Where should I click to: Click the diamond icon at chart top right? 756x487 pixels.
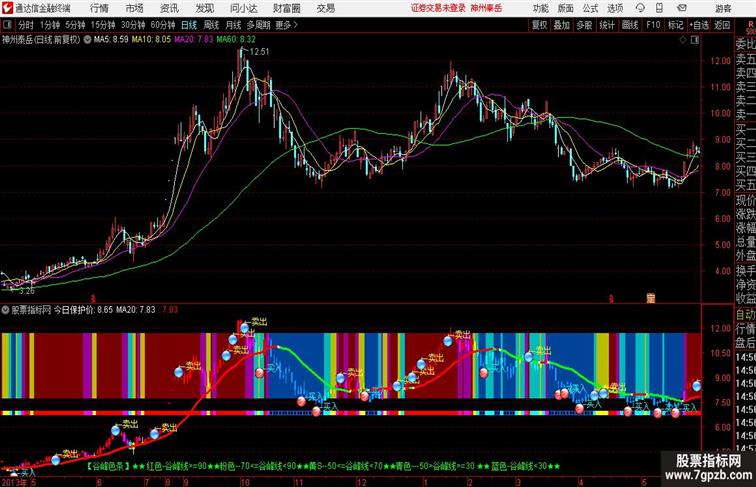pyautogui.click(x=683, y=40)
